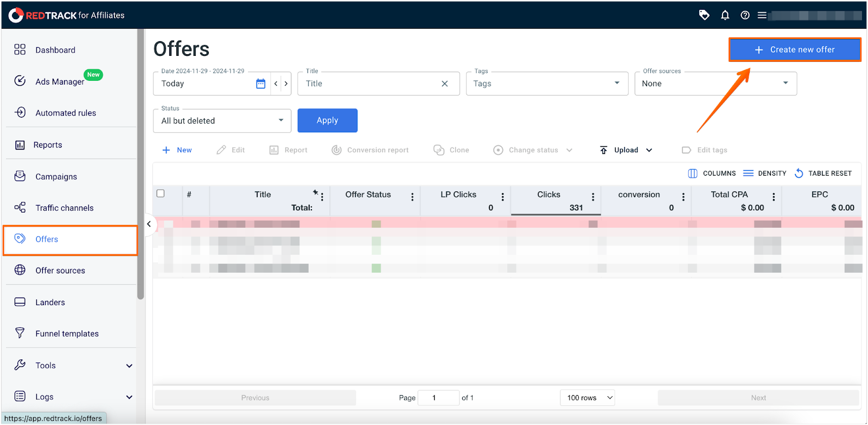Open the tags icon in header

click(x=704, y=15)
